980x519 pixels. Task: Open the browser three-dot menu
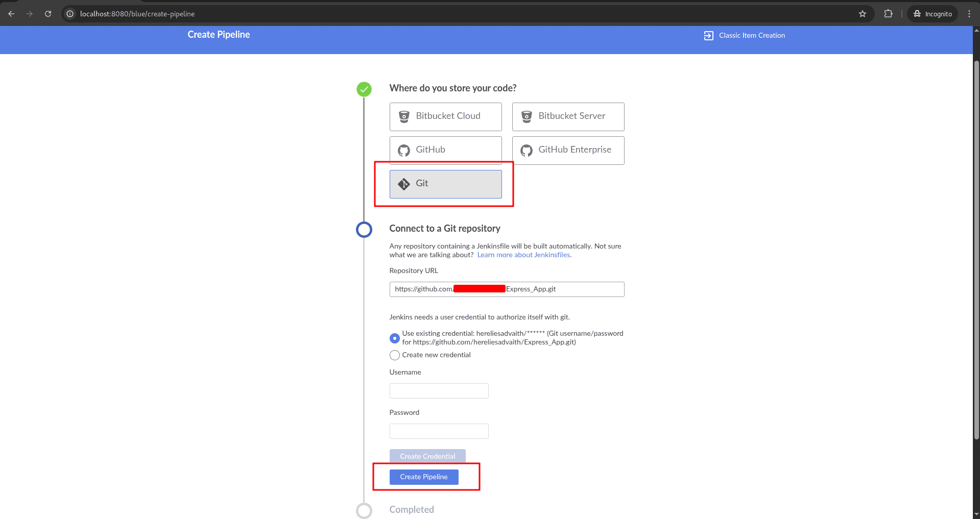(969, 14)
